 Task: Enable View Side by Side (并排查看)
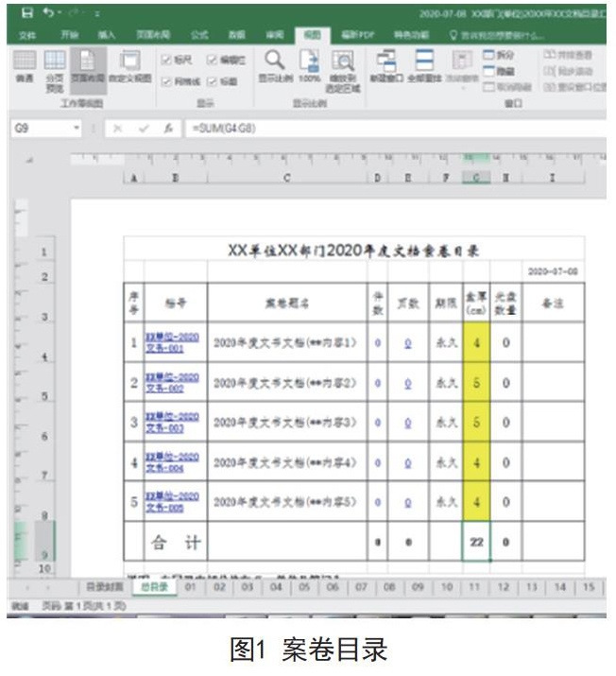point(567,55)
